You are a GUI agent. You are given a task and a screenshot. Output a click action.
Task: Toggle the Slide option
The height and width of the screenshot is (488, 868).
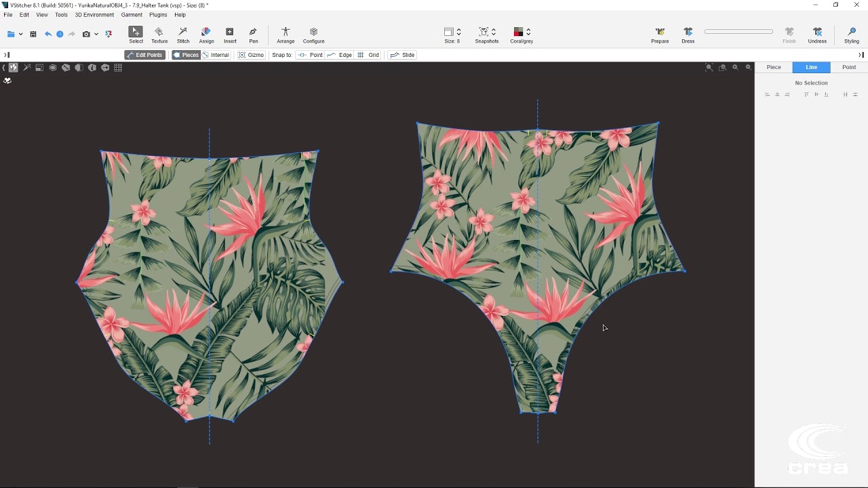(402, 55)
